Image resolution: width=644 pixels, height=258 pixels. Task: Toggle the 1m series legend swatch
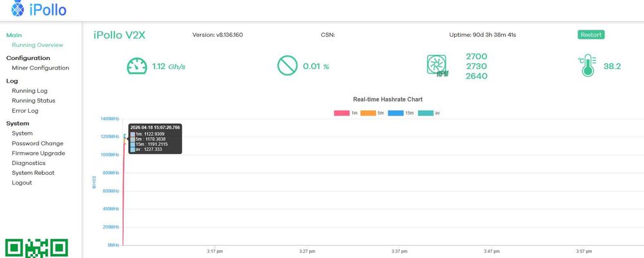click(x=341, y=113)
